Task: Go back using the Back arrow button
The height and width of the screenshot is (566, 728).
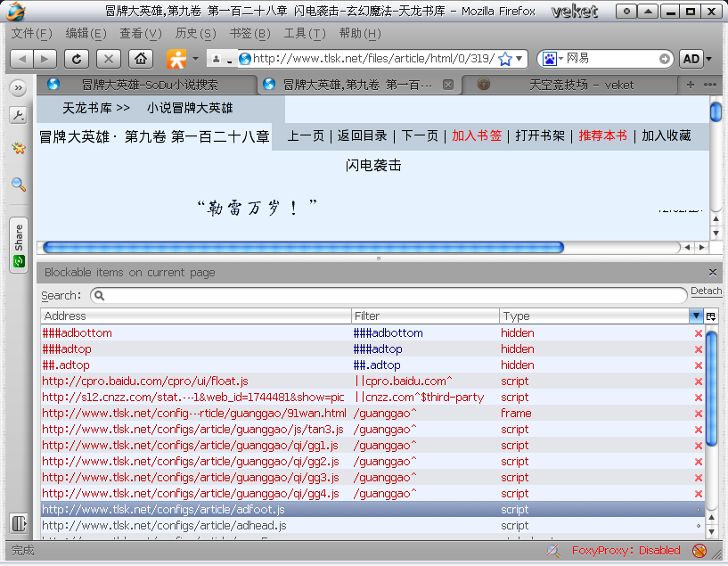Action: (21, 59)
